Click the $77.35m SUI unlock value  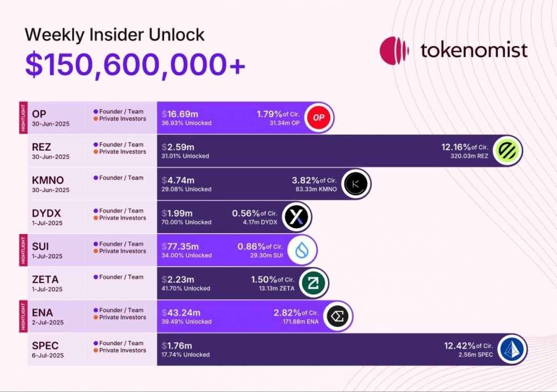pyautogui.click(x=179, y=246)
